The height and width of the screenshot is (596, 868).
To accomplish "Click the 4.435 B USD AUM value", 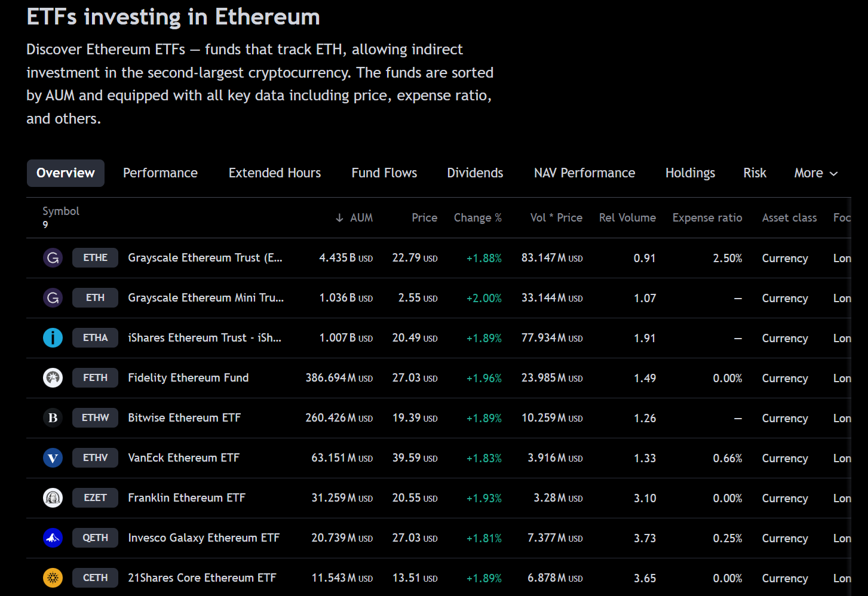I will [x=346, y=258].
